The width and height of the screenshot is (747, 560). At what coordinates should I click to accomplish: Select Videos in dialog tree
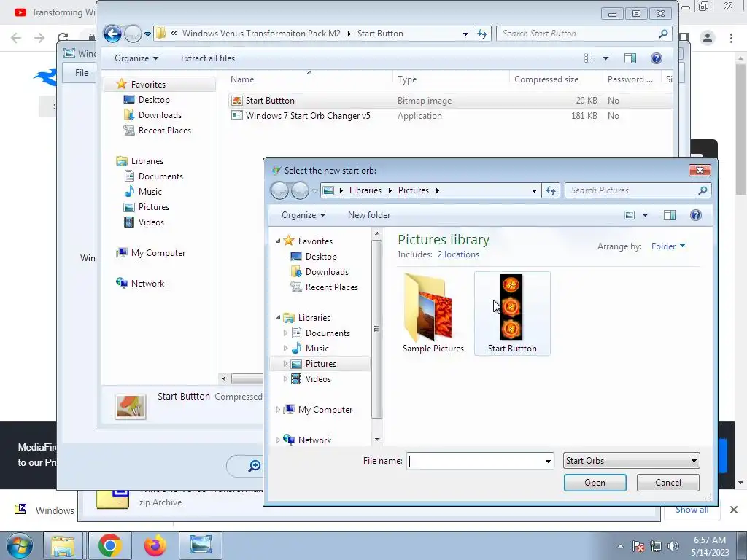(x=318, y=378)
